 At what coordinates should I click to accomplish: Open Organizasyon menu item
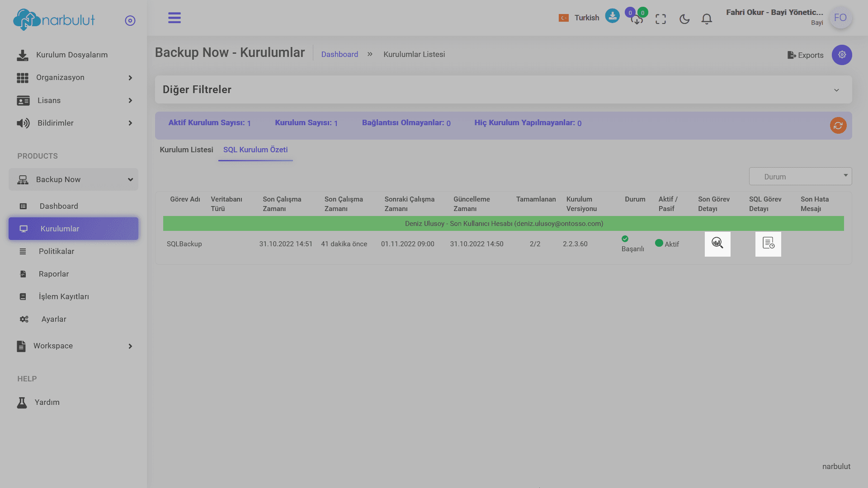pos(60,77)
